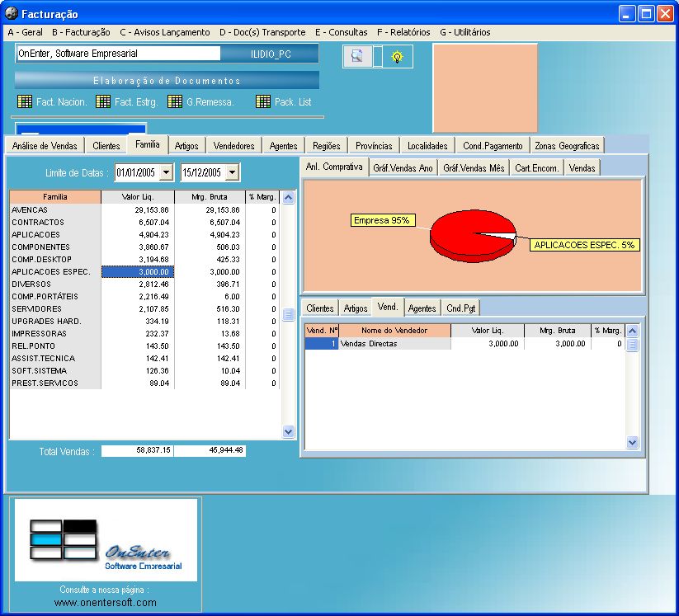The width and height of the screenshot is (679, 616).
Task: Select the CONTRACTOS family row
Action: 144,223
